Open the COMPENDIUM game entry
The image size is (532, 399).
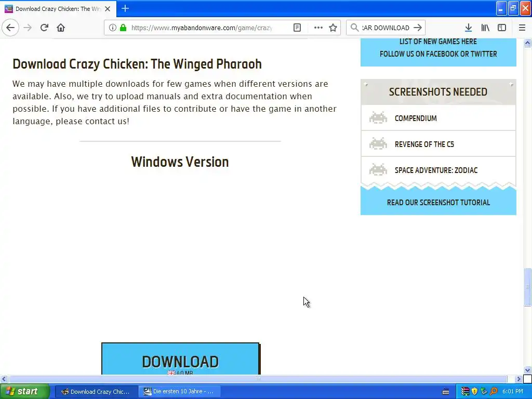[x=438, y=118]
